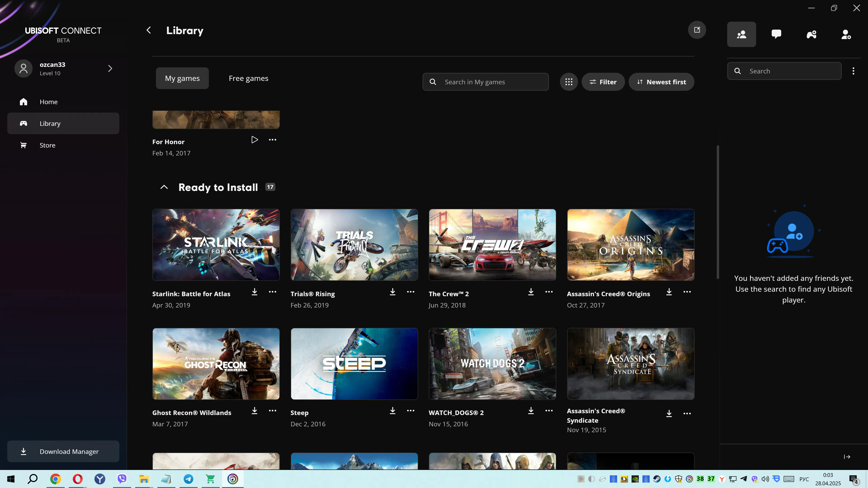The width and height of the screenshot is (868, 488).
Task: Open Assassin's Creed Origins cover art
Action: pyautogui.click(x=631, y=245)
